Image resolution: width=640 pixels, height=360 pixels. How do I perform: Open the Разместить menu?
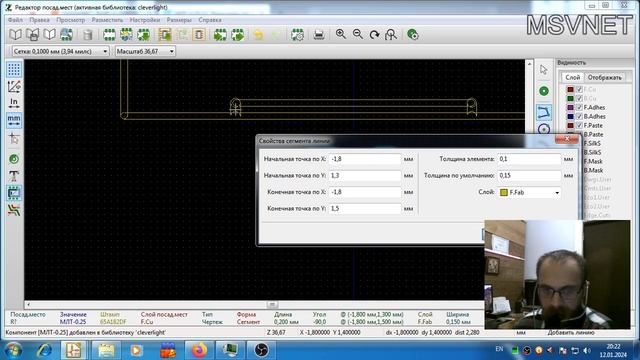tap(107, 20)
